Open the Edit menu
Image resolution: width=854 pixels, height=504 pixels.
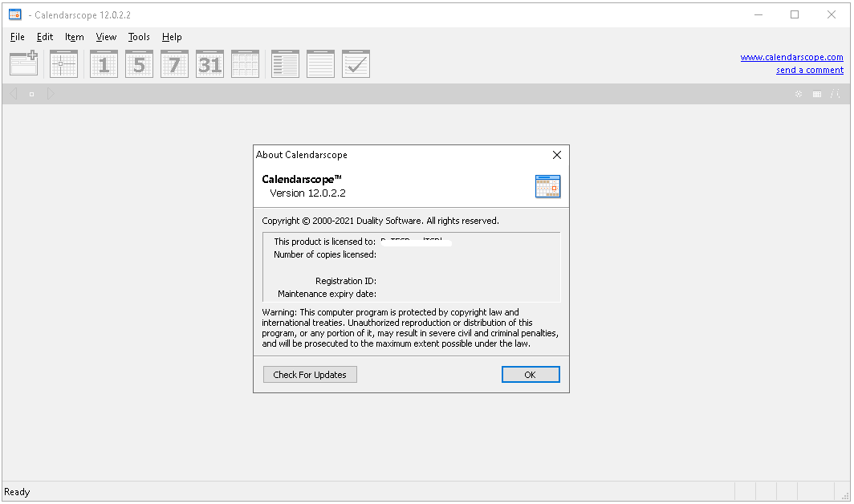coord(45,37)
